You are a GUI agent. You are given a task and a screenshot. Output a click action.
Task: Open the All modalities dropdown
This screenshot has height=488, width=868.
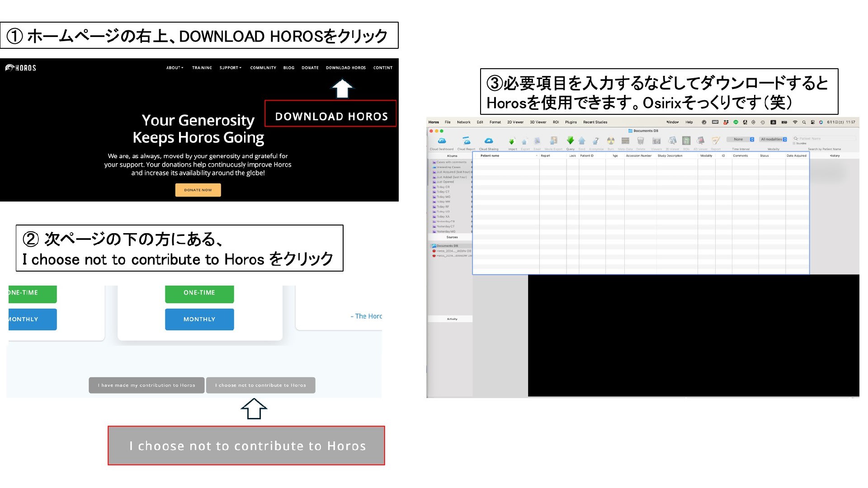(774, 139)
